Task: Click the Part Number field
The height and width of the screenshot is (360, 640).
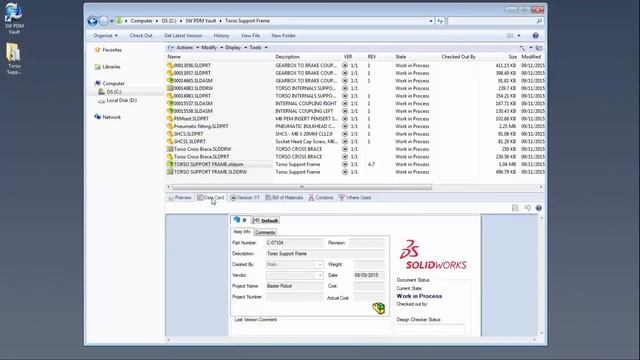Action: pos(294,243)
